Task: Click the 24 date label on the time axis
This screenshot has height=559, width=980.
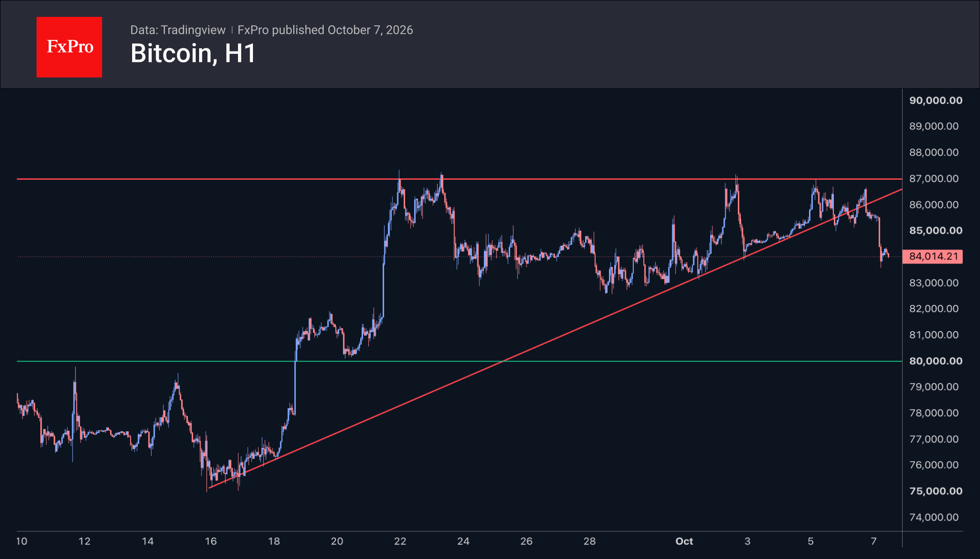Action: click(x=463, y=541)
